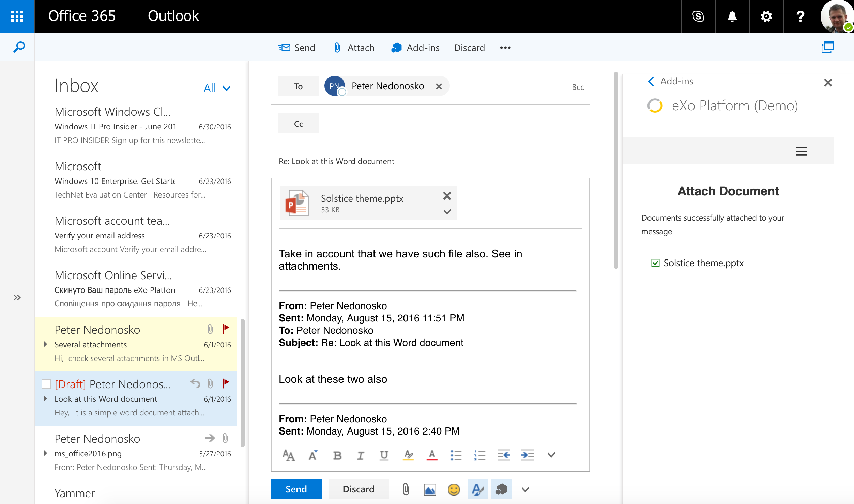The image size is (854, 504).
Task: Insert an emoji with the smiley icon
Action: click(454, 489)
